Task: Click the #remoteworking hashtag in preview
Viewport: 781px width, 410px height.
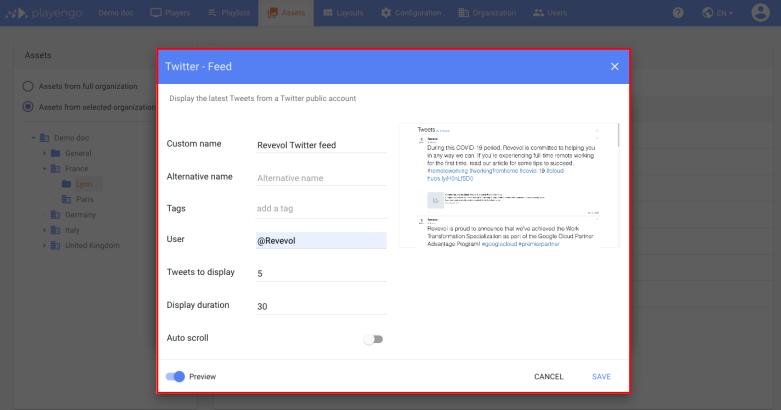Action: click(x=447, y=171)
